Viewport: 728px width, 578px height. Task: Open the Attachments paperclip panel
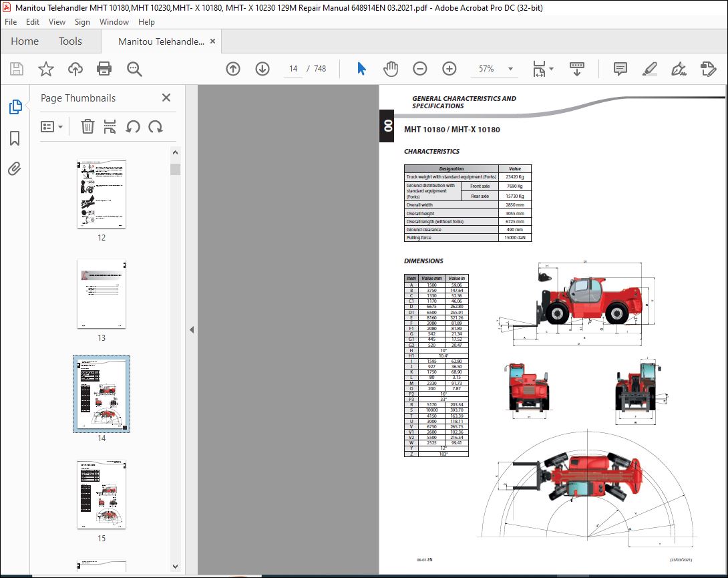coord(15,168)
